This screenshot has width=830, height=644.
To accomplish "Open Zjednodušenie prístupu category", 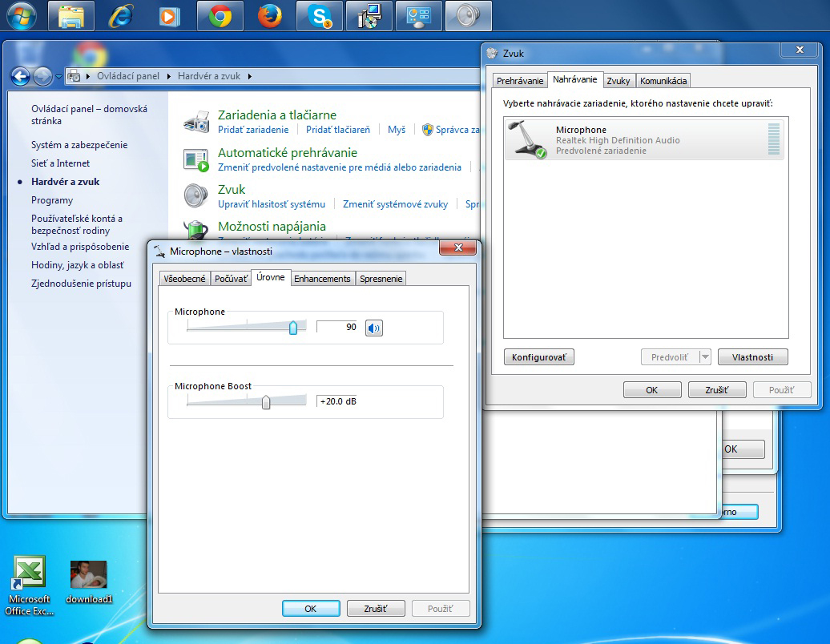I will (x=81, y=284).
